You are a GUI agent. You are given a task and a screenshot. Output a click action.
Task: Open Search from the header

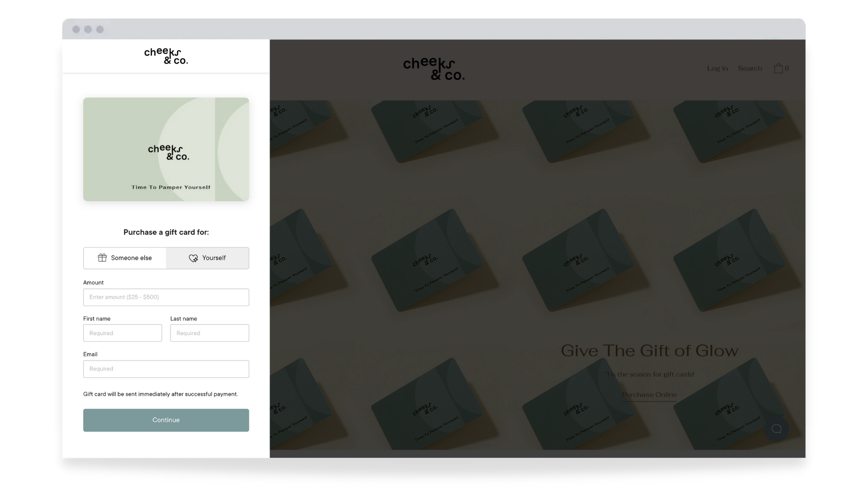(x=750, y=68)
